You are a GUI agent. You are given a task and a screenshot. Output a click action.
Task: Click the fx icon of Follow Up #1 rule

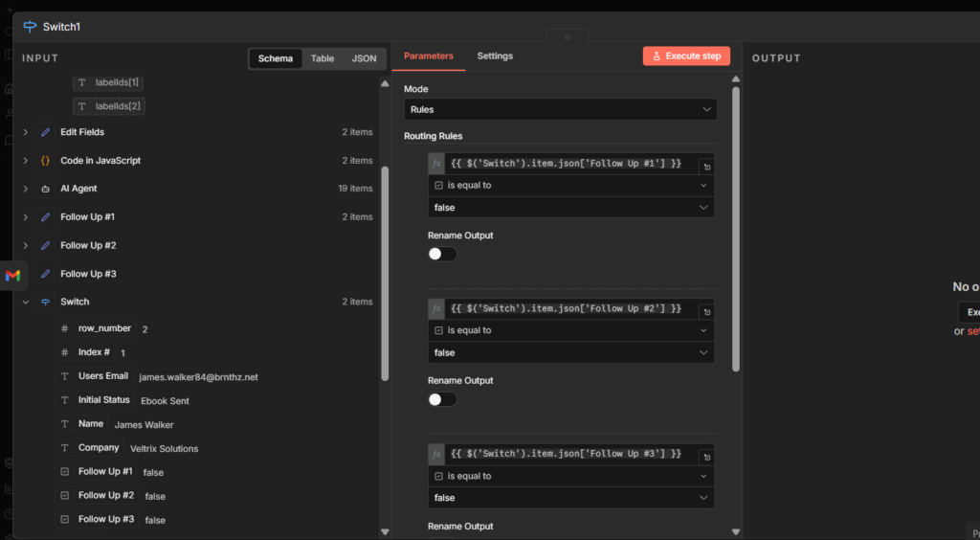[x=436, y=164]
